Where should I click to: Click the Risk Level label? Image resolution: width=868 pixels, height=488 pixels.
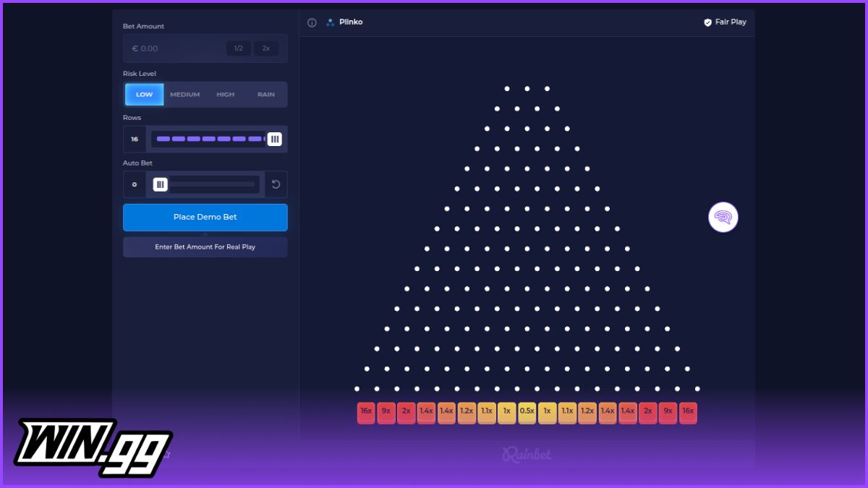tap(140, 74)
